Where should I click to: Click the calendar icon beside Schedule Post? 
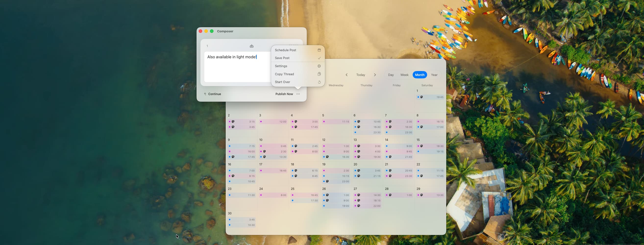click(319, 50)
